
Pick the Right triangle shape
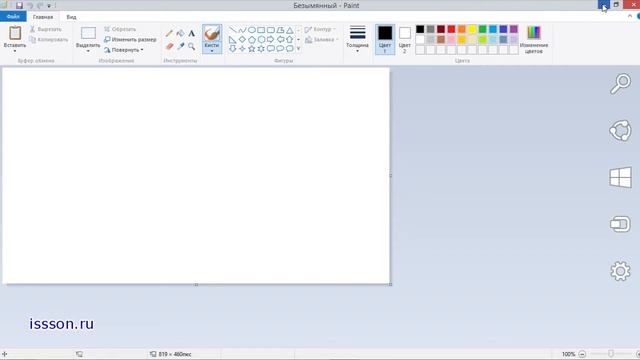(232, 40)
